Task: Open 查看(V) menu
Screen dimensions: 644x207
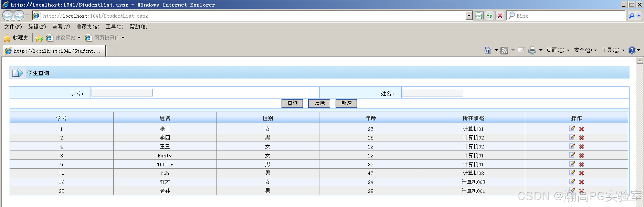Action: tap(61, 27)
